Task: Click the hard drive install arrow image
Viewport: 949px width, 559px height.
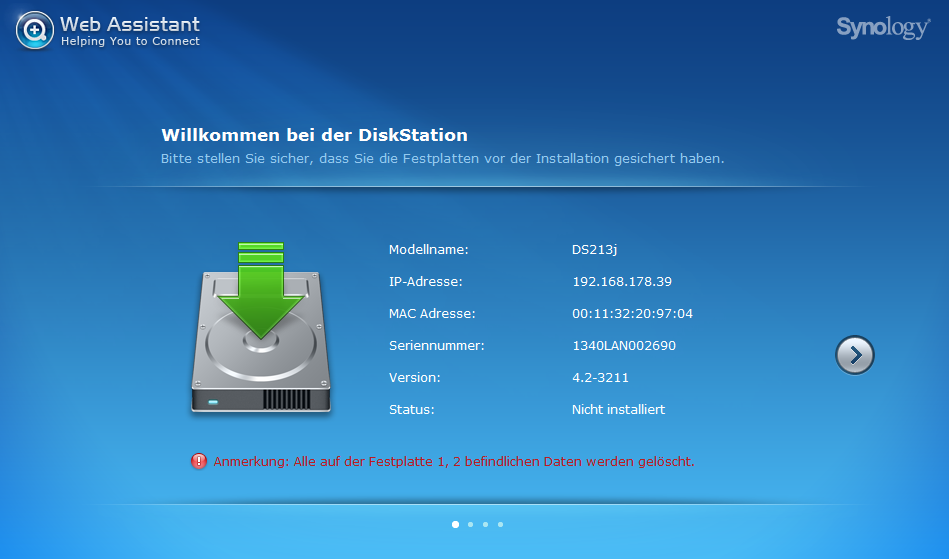Action: click(x=261, y=327)
